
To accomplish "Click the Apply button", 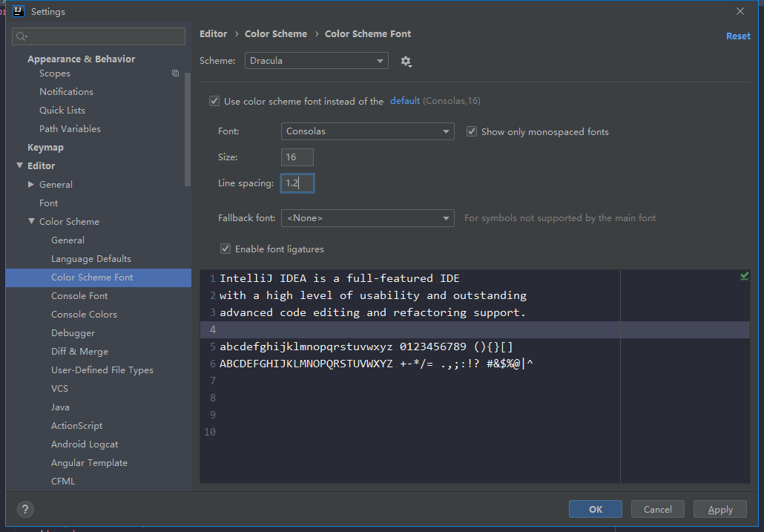I will click(720, 509).
